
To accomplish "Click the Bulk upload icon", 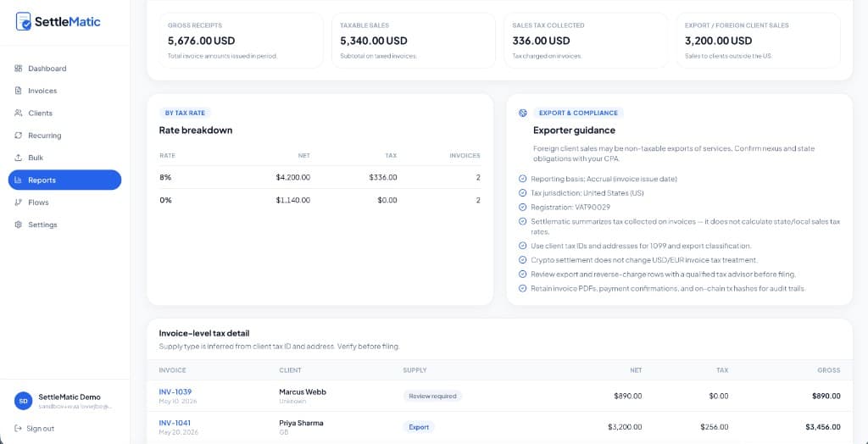I will point(18,158).
